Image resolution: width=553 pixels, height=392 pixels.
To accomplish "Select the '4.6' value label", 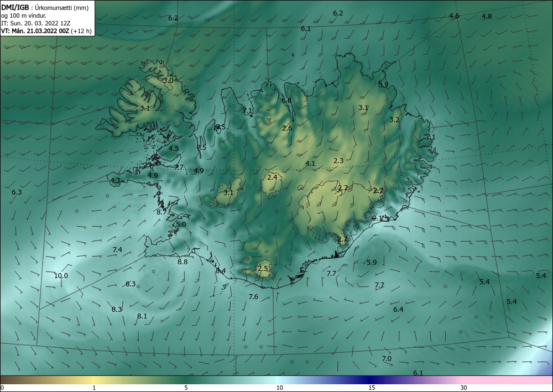I will [x=454, y=16].
